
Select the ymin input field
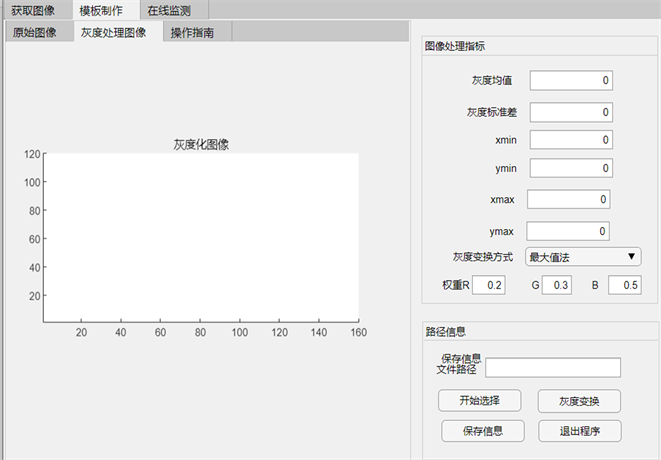[x=570, y=168]
